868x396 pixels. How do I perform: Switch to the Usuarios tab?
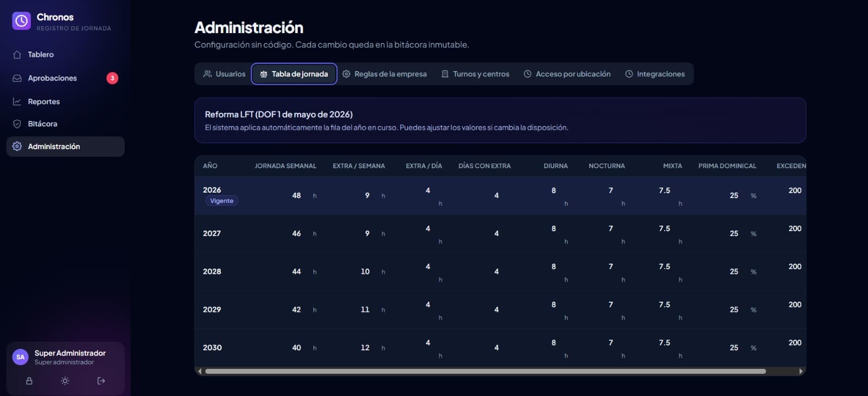click(225, 74)
